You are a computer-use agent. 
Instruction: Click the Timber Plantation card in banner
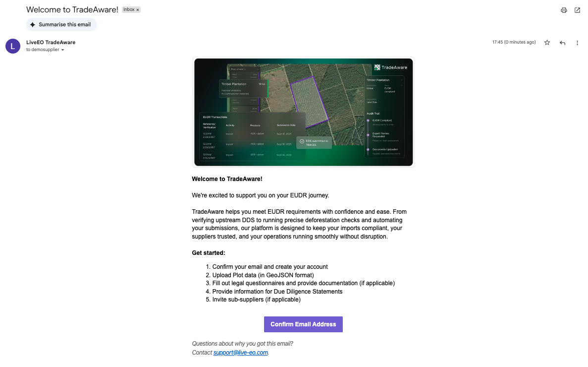pos(243,88)
